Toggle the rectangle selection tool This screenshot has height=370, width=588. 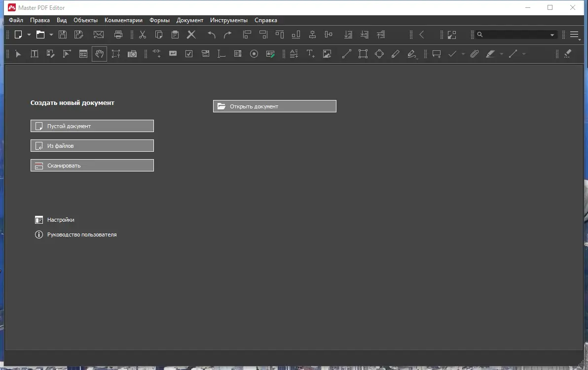tap(115, 54)
